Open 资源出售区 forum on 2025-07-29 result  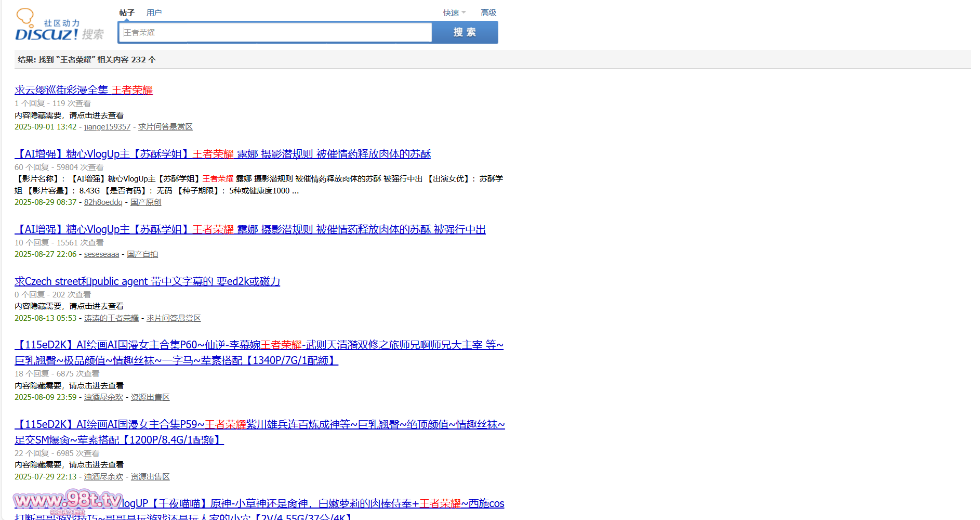point(150,477)
